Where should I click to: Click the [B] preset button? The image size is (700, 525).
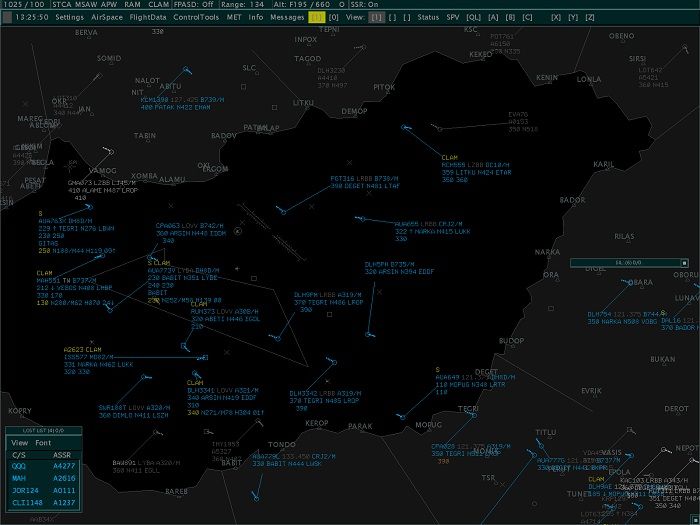click(x=510, y=17)
